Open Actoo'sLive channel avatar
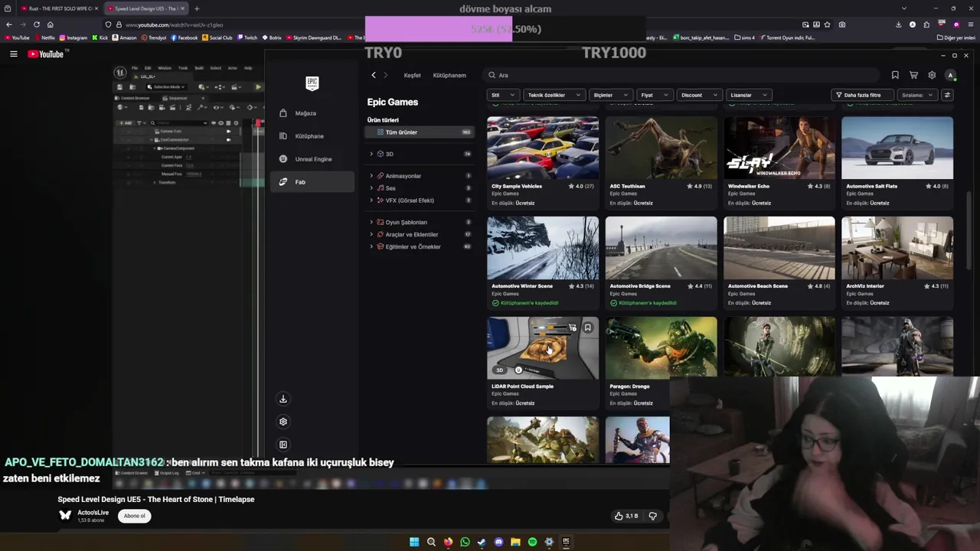 pos(65,515)
